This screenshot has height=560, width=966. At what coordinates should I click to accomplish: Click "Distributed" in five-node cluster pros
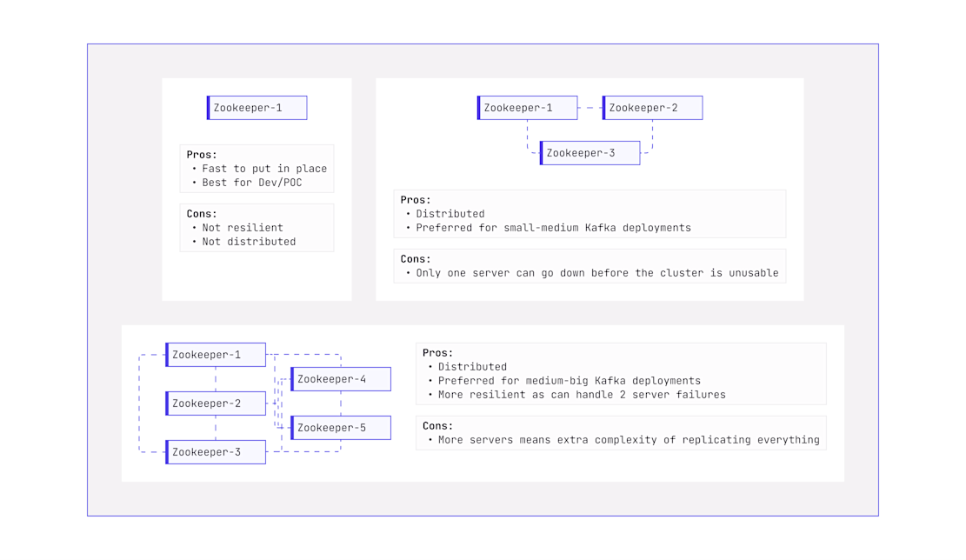(472, 367)
